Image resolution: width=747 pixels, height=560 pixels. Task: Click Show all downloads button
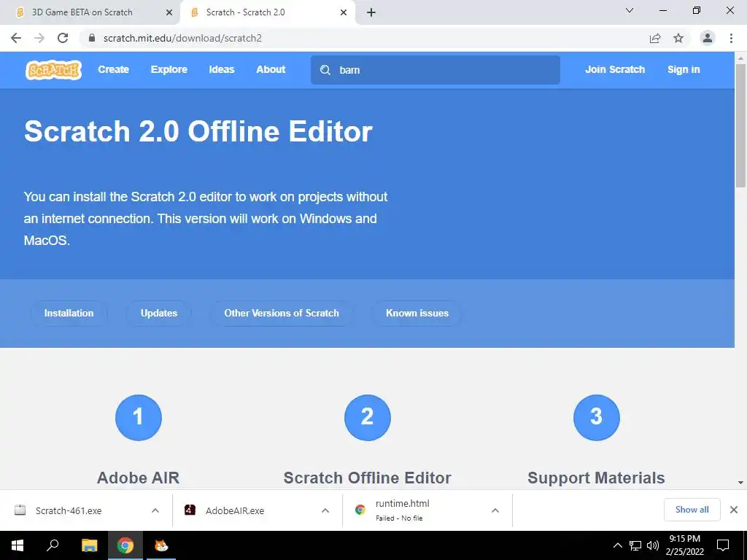coord(692,510)
